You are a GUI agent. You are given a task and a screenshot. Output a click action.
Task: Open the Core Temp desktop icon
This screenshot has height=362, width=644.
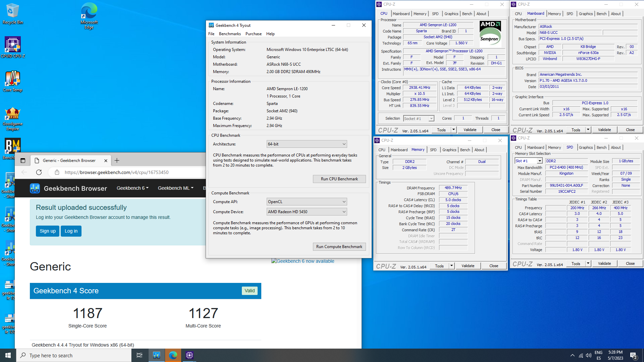12,81
